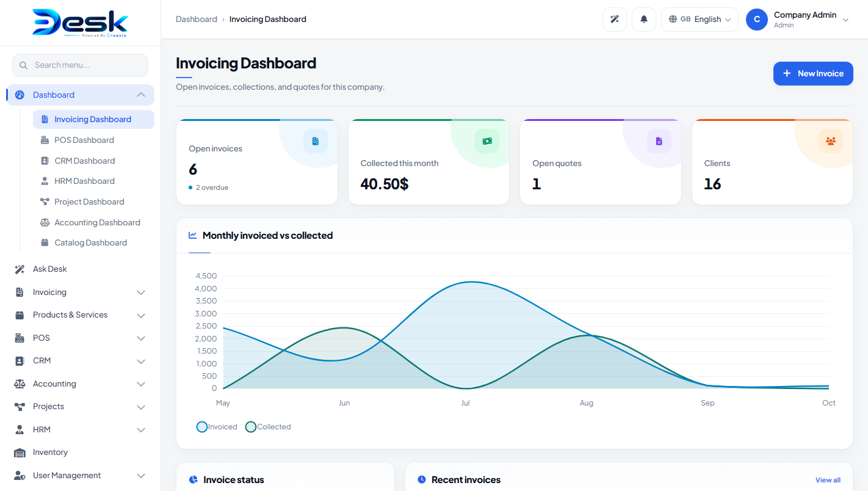Open the CRM Dashboard menu item
The height and width of the screenshot is (491, 868).
tap(93, 161)
